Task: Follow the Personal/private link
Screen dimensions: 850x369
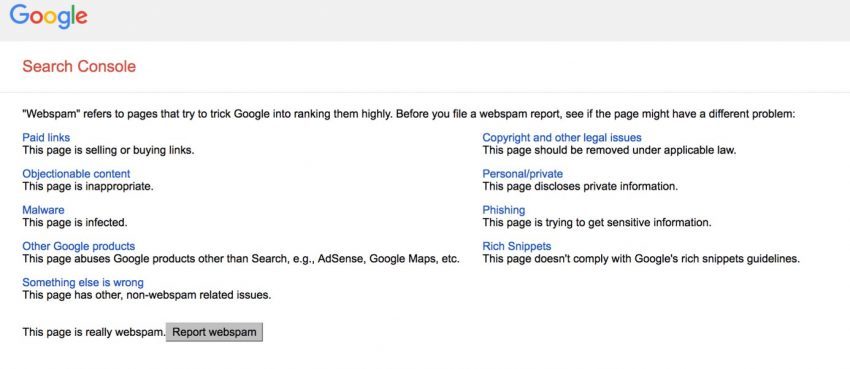Action: (523, 174)
